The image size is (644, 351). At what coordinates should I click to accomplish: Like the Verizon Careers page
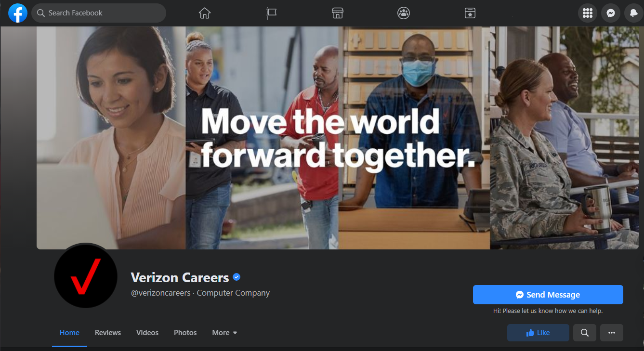(x=538, y=333)
